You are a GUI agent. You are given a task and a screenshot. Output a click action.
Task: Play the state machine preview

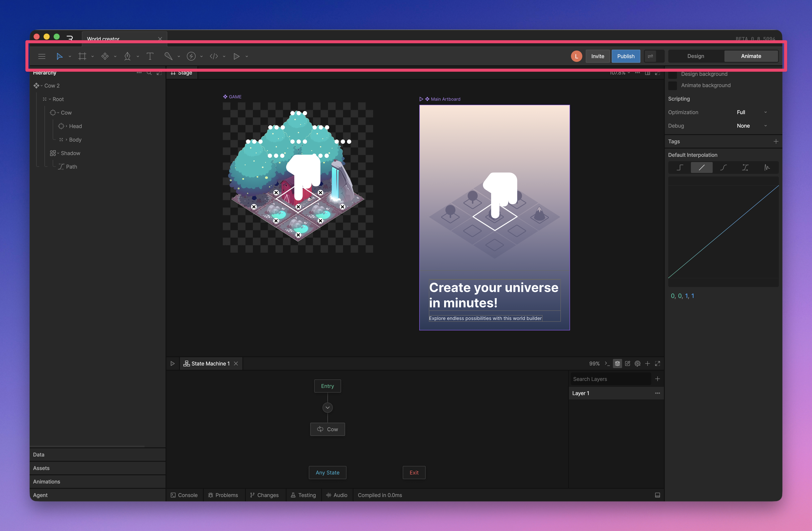pyautogui.click(x=173, y=364)
